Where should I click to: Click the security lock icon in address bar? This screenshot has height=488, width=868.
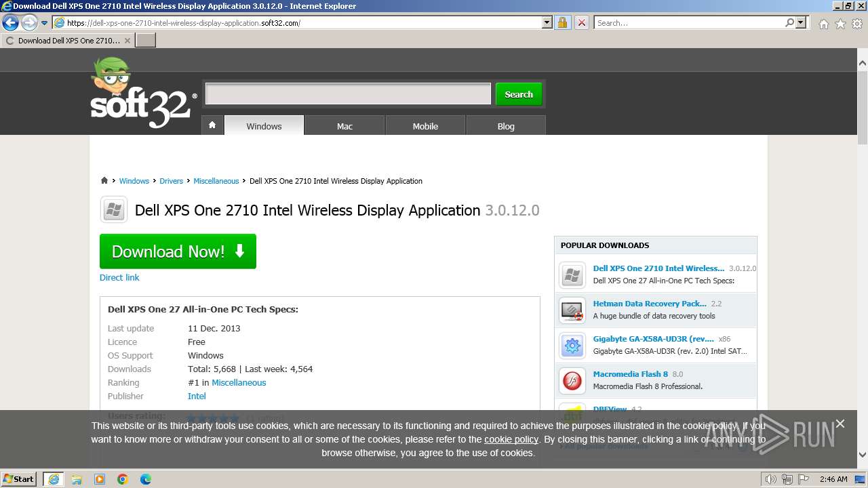[562, 22]
